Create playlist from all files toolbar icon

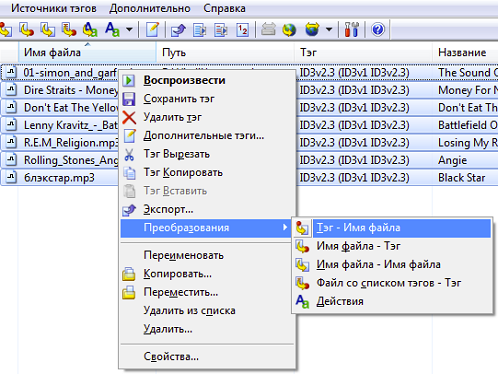(200, 30)
